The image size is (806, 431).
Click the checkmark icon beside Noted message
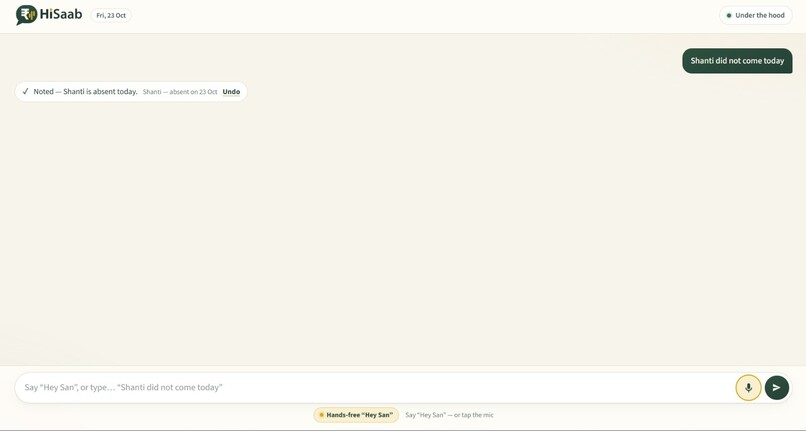click(25, 92)
